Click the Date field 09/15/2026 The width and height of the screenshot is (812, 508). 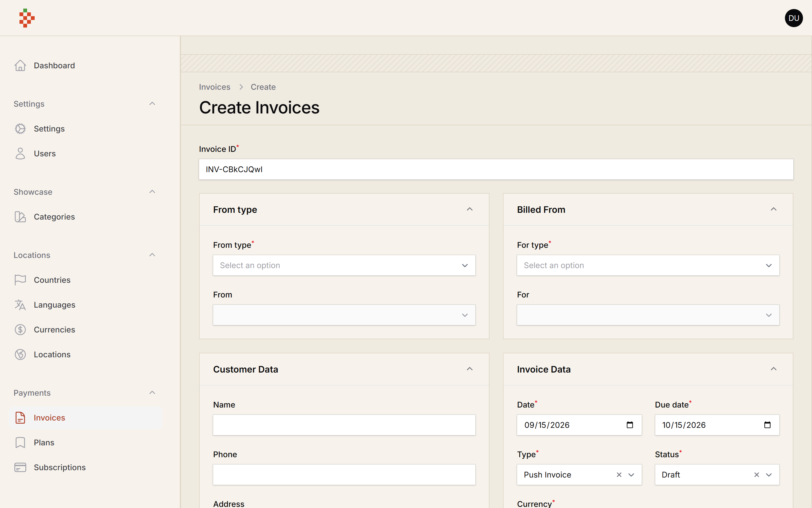(579, 425)
